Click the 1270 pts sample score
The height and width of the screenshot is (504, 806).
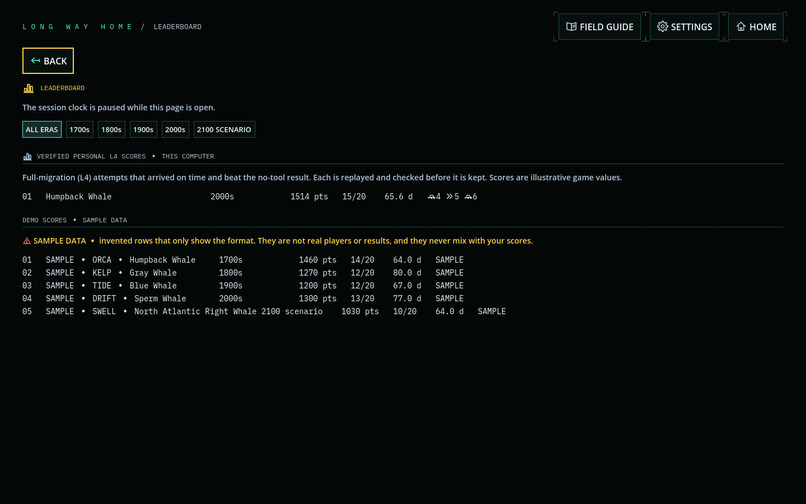(x=318, y=273)
